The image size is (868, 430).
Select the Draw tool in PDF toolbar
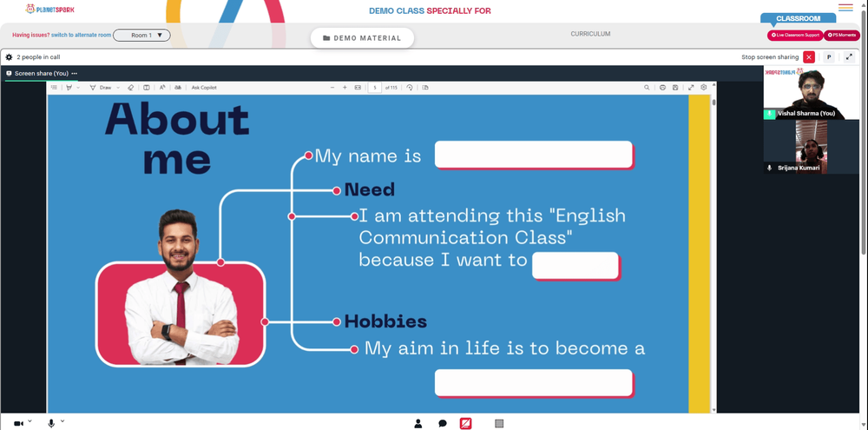click(x=100, y=88)
